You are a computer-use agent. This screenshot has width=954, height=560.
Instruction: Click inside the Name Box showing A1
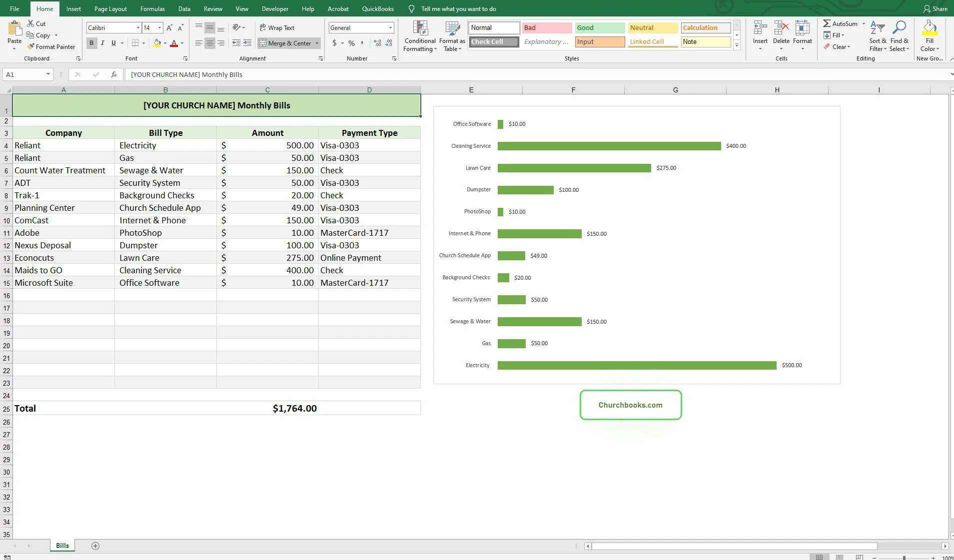(23, 74)
